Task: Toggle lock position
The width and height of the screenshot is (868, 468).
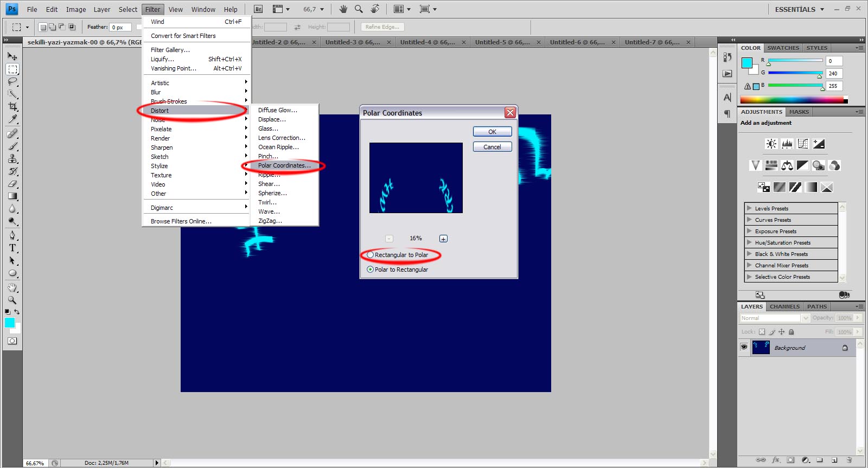Action: click(x=782, y=332)
